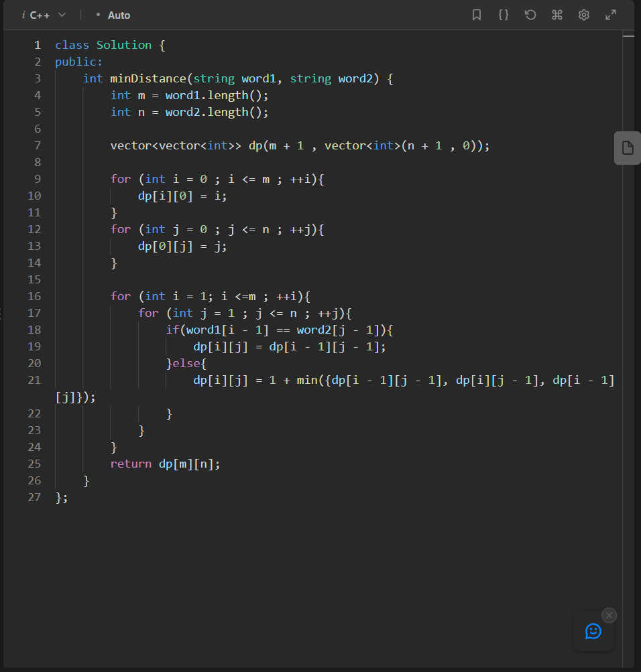Click line number 1 in gutter
Viewport: 641px width, 672px height.
tap(38, 45)
